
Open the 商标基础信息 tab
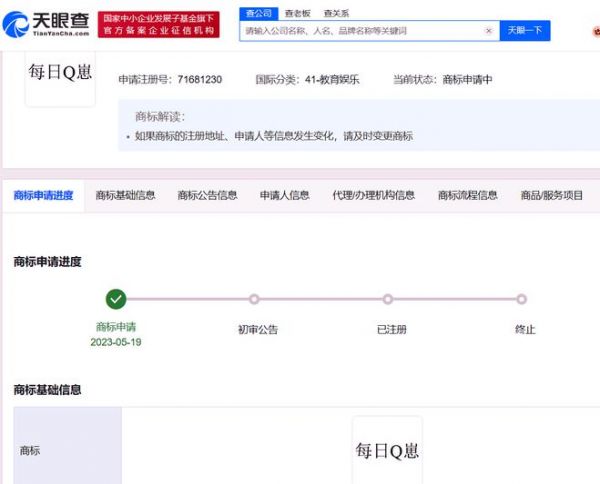click(x=125, y=196)
